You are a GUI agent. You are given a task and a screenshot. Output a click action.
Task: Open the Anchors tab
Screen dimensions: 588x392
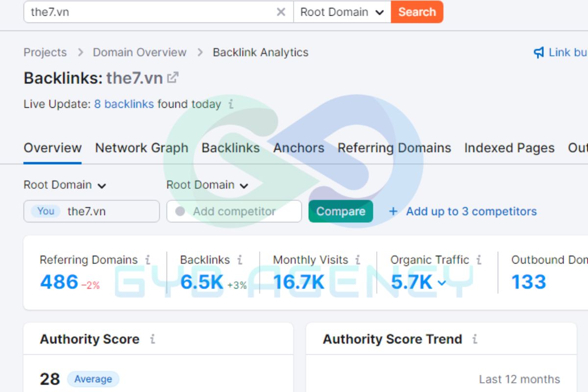pyautogui.click(x=299, y=148)
